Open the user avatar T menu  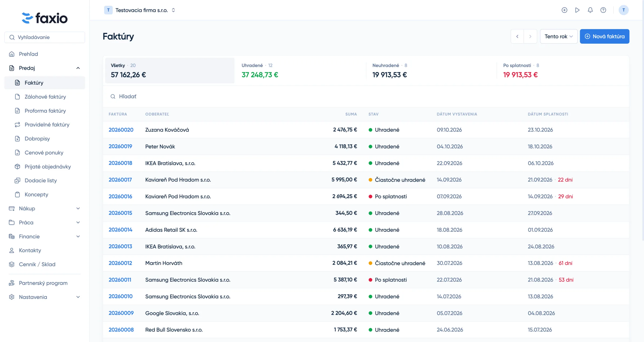click(623, 10)
